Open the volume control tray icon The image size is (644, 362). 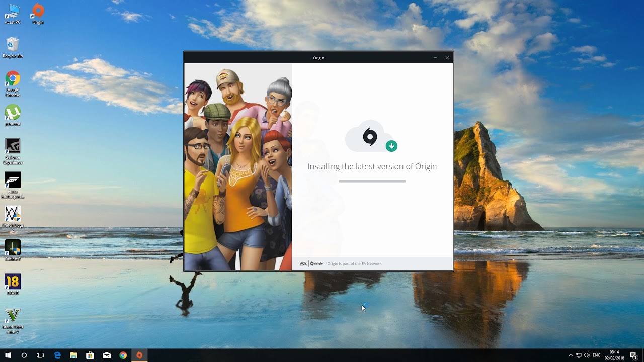click(x=586, y=355)
